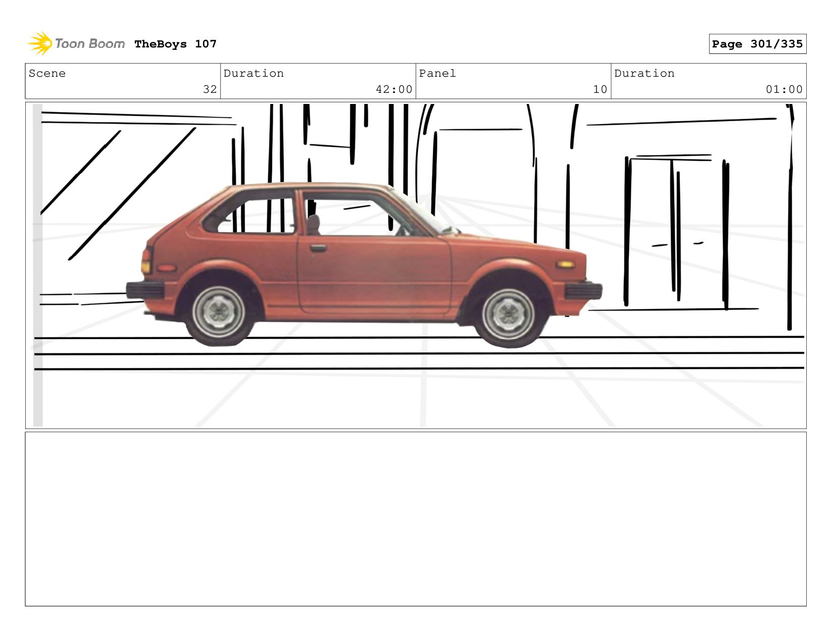
Task: Click the red hatchback car image
Action: pyautogui.click(x=364, y=265)
